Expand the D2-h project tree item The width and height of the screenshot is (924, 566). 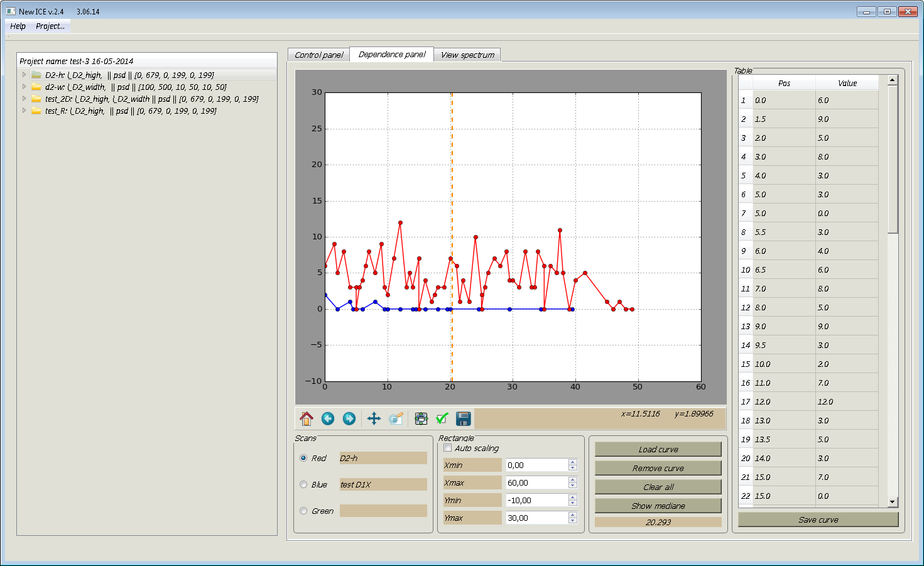[x=24, y=75]
